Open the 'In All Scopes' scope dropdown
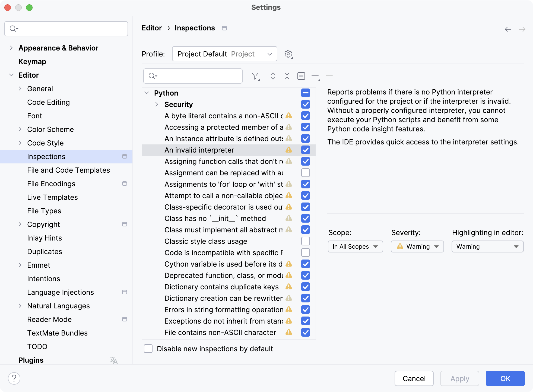The image size is (533, 392). 355,246
